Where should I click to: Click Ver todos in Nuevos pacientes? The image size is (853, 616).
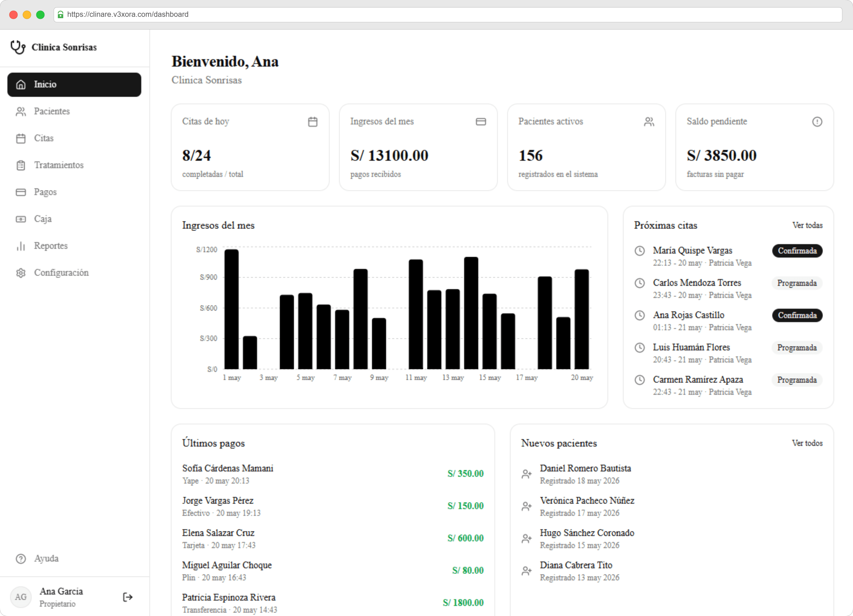pos(807,444)
